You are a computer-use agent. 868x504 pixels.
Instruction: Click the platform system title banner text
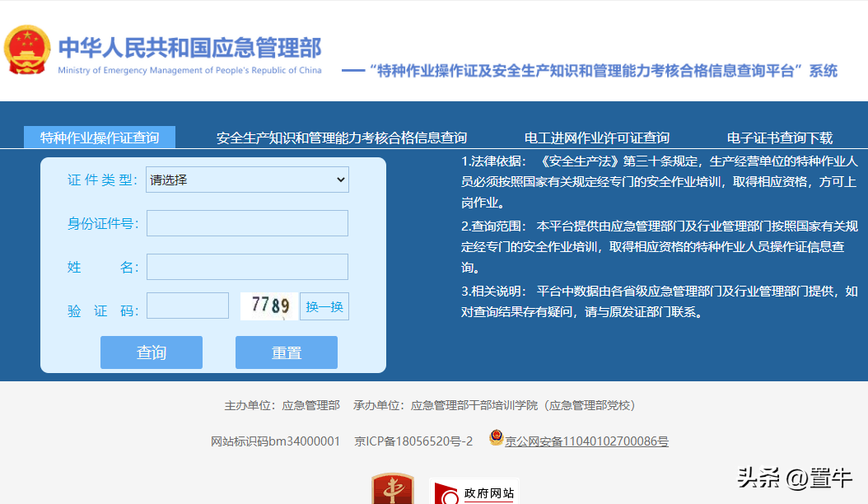pyautogui.click(x=590, y=71)
